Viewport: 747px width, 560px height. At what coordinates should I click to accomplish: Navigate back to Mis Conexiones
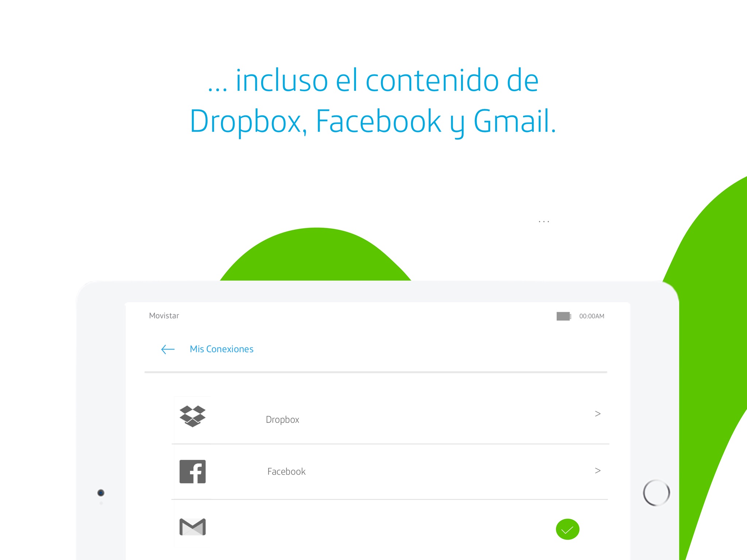166,349
